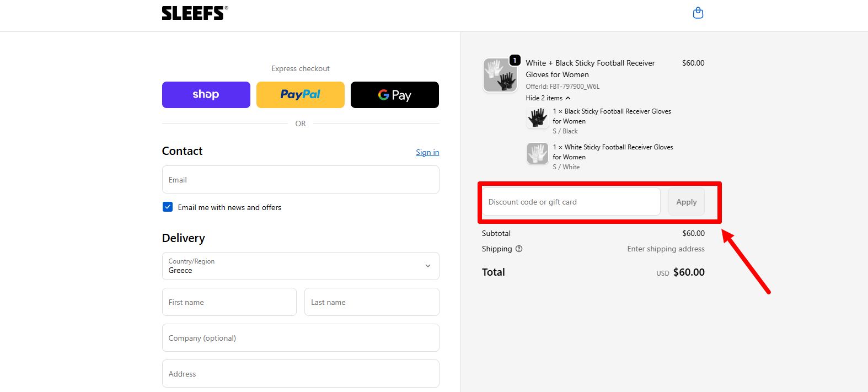Focus the Email input field
Screen dimensions: 868x392
coord(301,180)
